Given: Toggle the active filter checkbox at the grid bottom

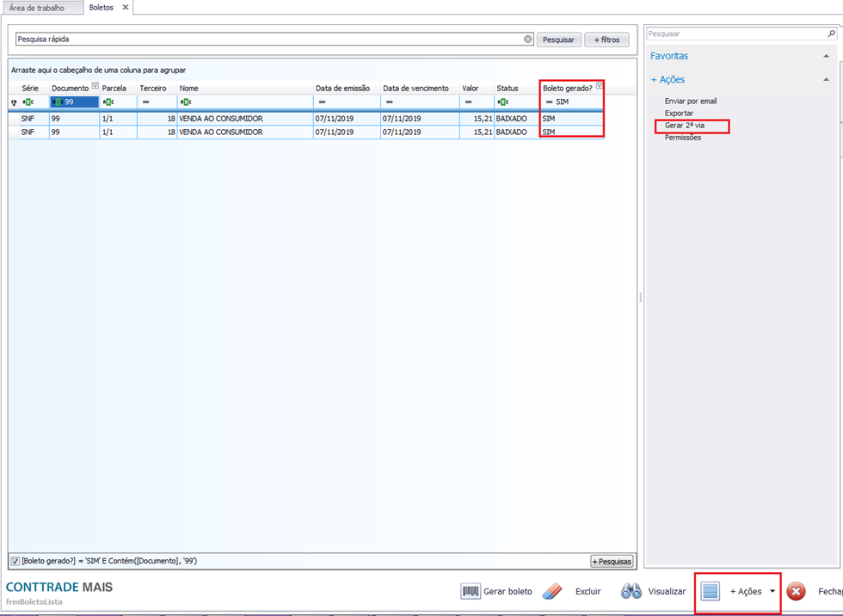Looking at the screenshot, I should coord(15,561).
